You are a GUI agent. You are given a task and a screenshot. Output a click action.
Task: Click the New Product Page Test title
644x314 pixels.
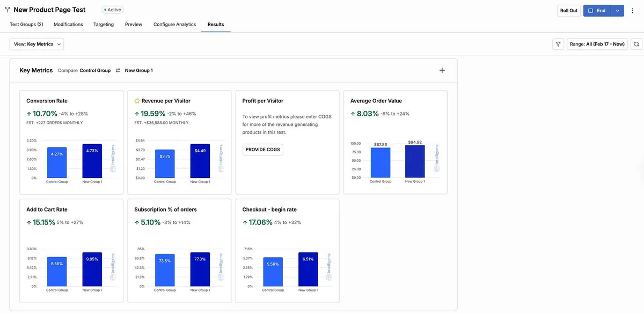[49, 10]
